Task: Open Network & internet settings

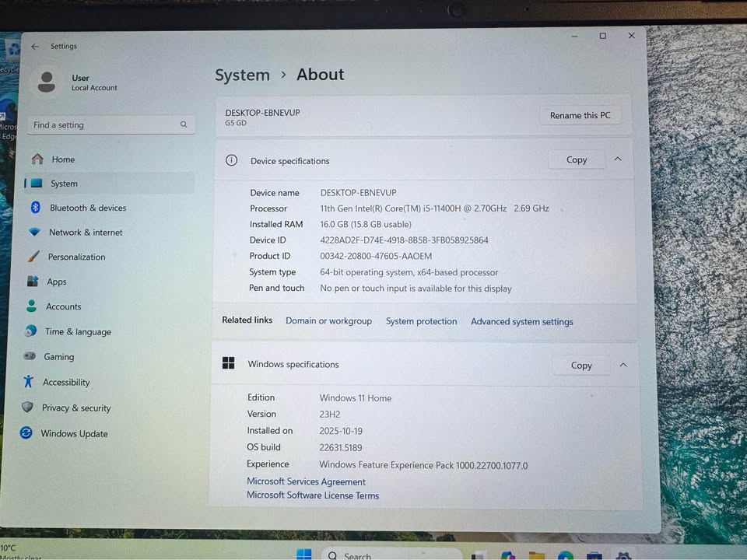Action: 109,232
